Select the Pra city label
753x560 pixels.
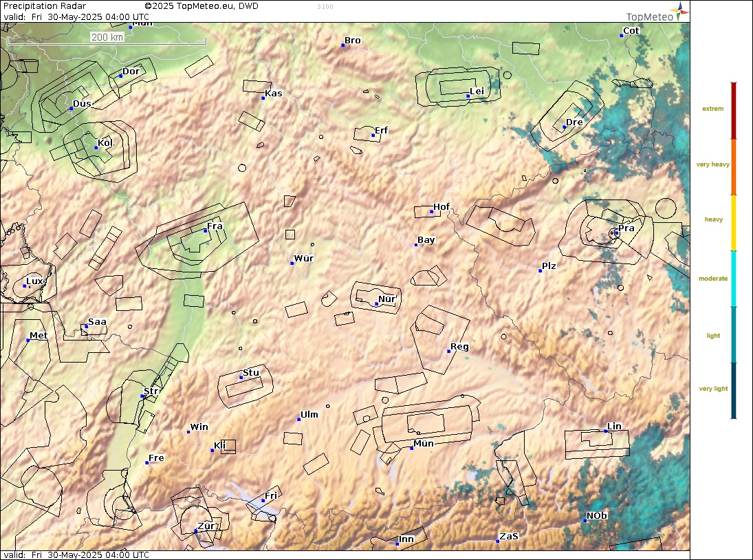point(626,228)
